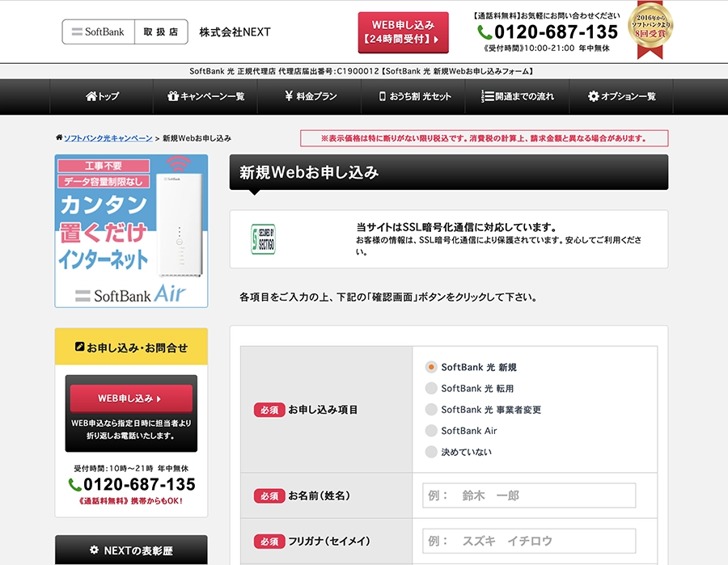The width and height of the screenshot is (728, 565).
Task: Click 当サイトはSSL暗号化通信に対応しています text
Action: pyautogui.click(x=456, y=227)
